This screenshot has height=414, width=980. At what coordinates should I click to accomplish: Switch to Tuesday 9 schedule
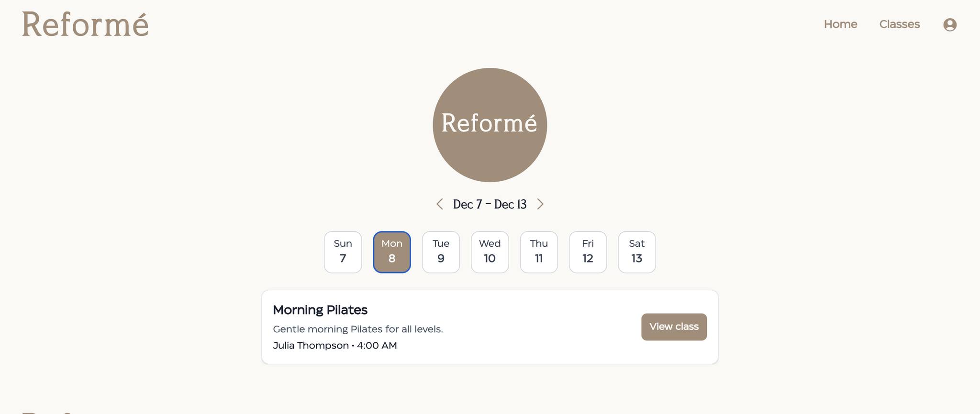pyautogui.click(x=441, y=252)
